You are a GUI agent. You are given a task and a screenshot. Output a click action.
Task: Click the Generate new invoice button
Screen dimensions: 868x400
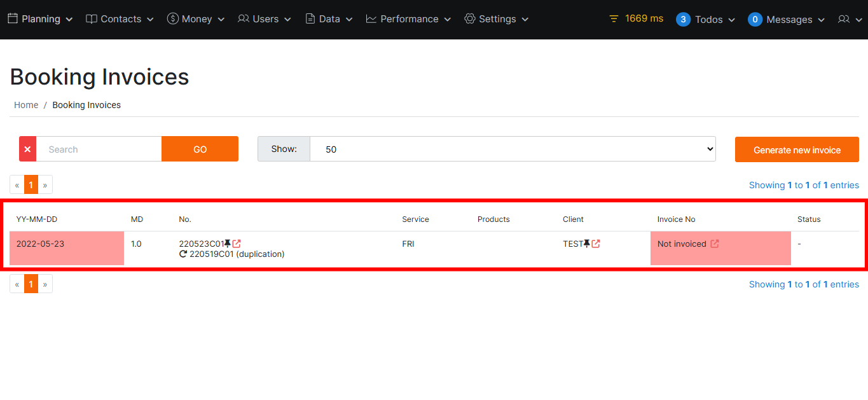[797, 149]
